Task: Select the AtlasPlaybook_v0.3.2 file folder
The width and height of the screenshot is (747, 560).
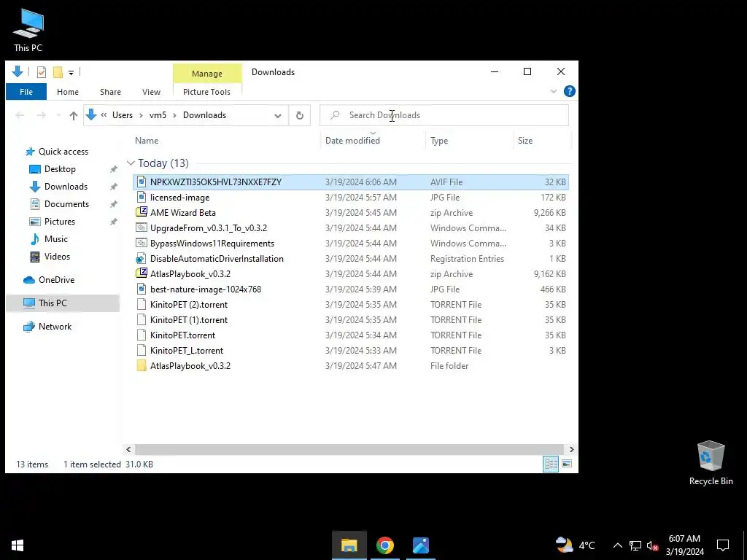Action: [351, 366]
